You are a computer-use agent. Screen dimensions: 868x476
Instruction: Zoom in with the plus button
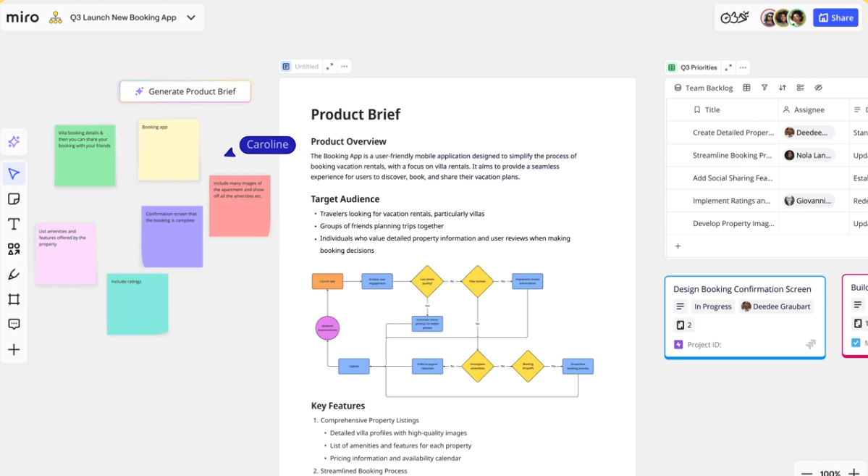[x=854, y=472]
